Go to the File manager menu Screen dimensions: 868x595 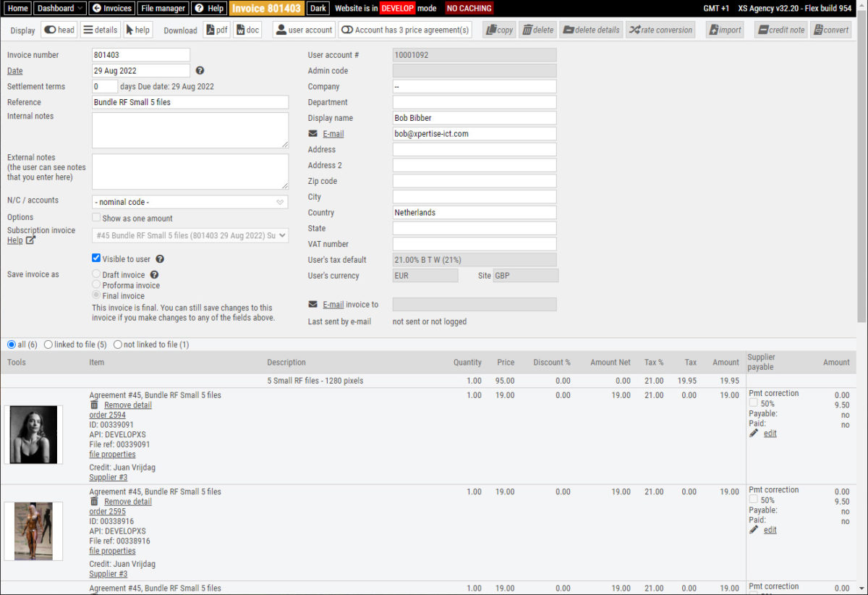coord(163,8)
